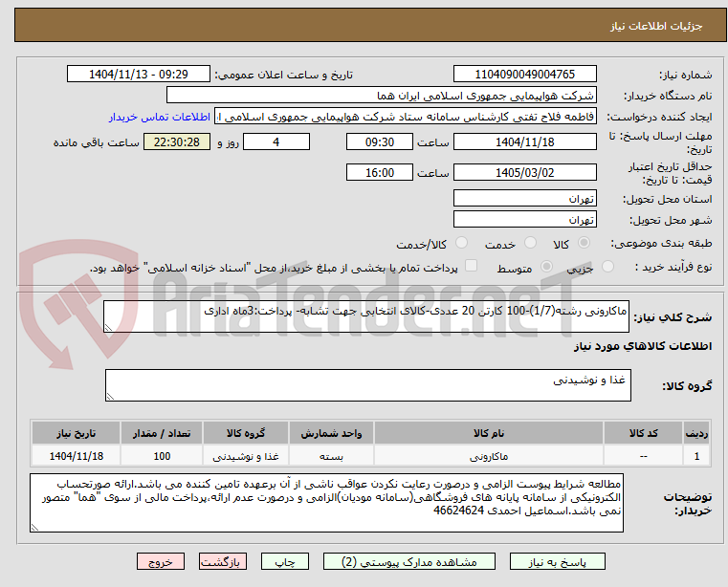Select the کالا/خدمت radio button

pos(461,242)
